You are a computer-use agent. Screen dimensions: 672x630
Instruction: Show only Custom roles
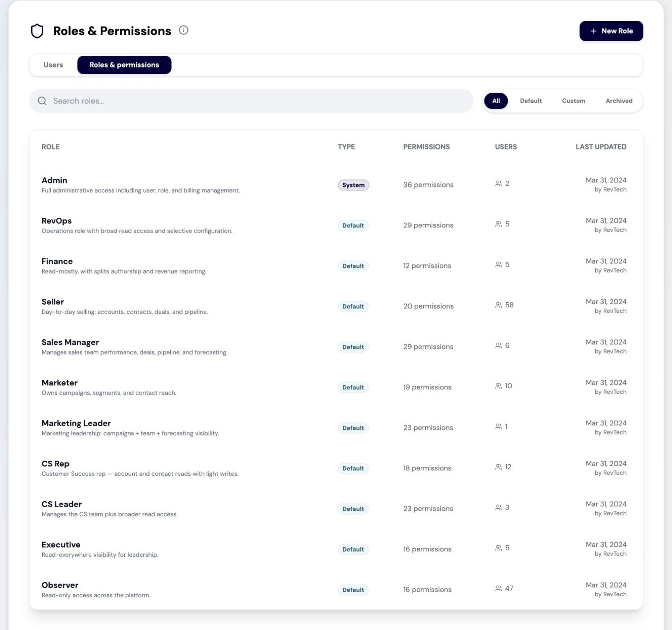573,101
